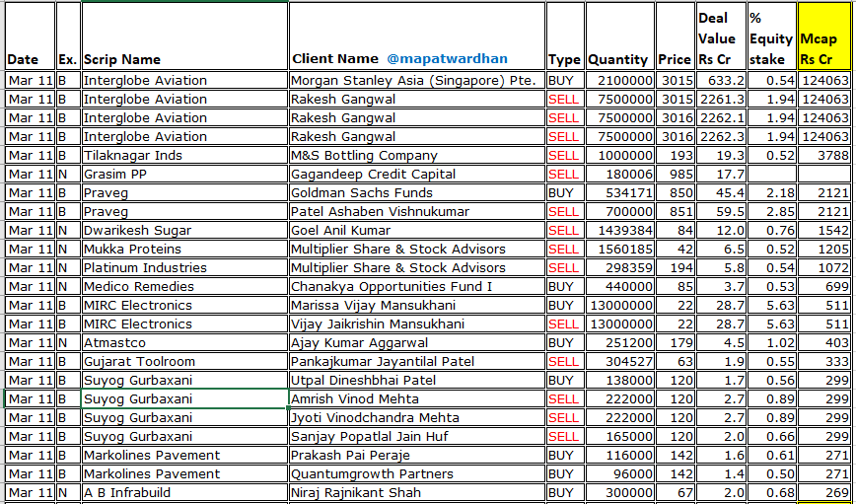Select the 'Prakash Pai Peraje' client cell
The height and width of the screenshot is (504, 856).
417,455
